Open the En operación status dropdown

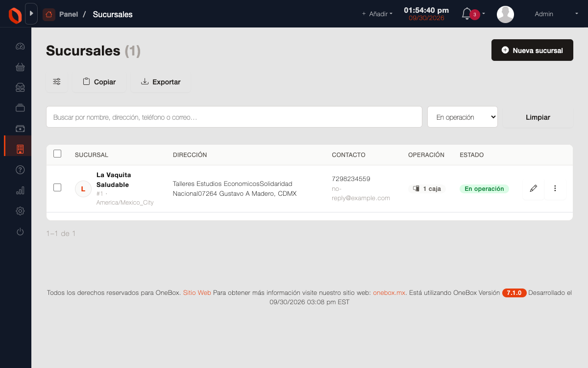(463, 117)
